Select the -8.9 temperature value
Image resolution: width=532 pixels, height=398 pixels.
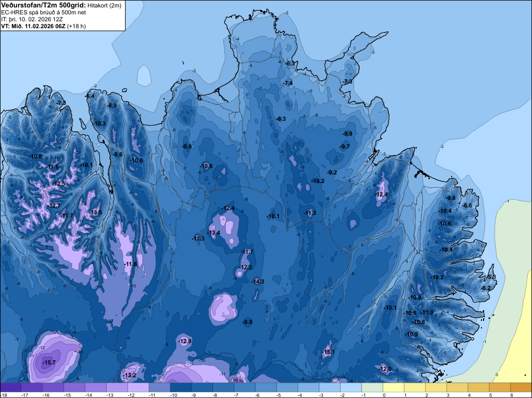pyautogui.click(x=112, y=106)
